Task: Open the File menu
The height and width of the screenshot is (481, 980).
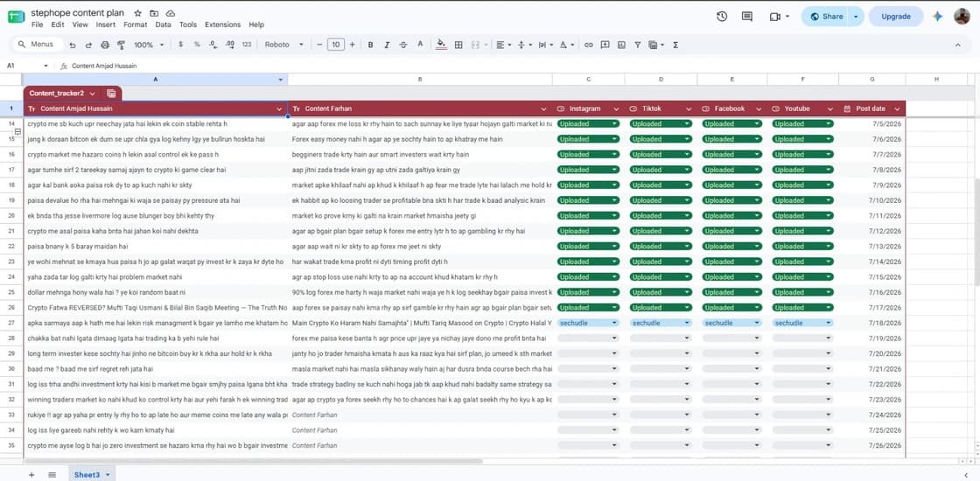Action: click(x=37, y=25)
